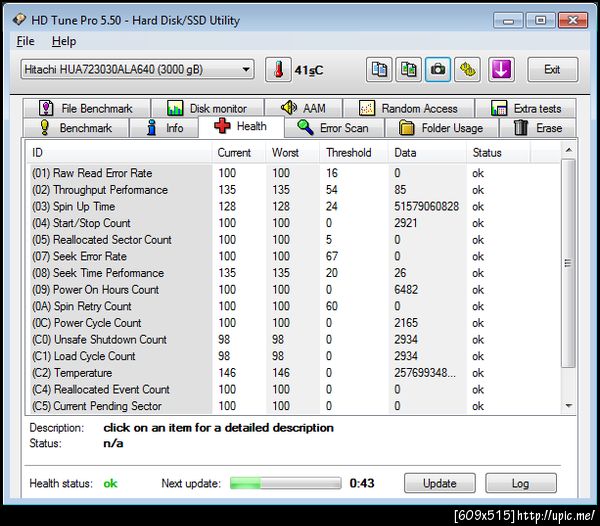Screen dimensions: 600x526
Task: Click the options gears icon
Action: click(467, 70)
